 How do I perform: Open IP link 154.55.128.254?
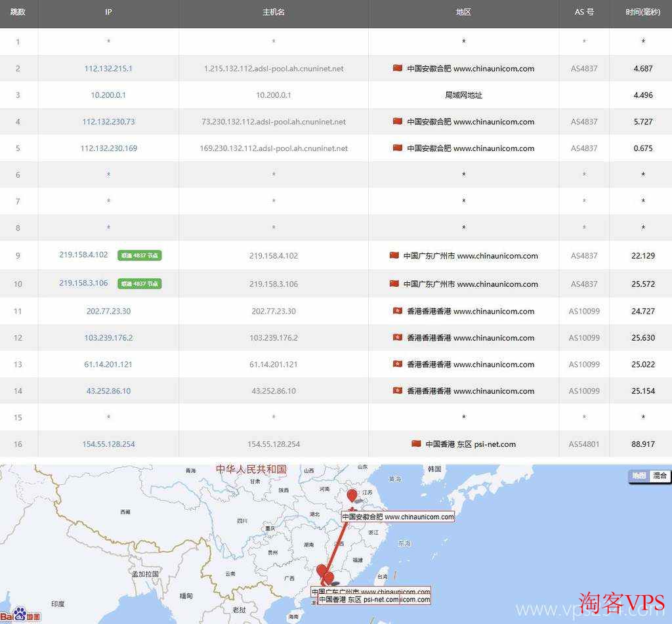tap(108, 444)
